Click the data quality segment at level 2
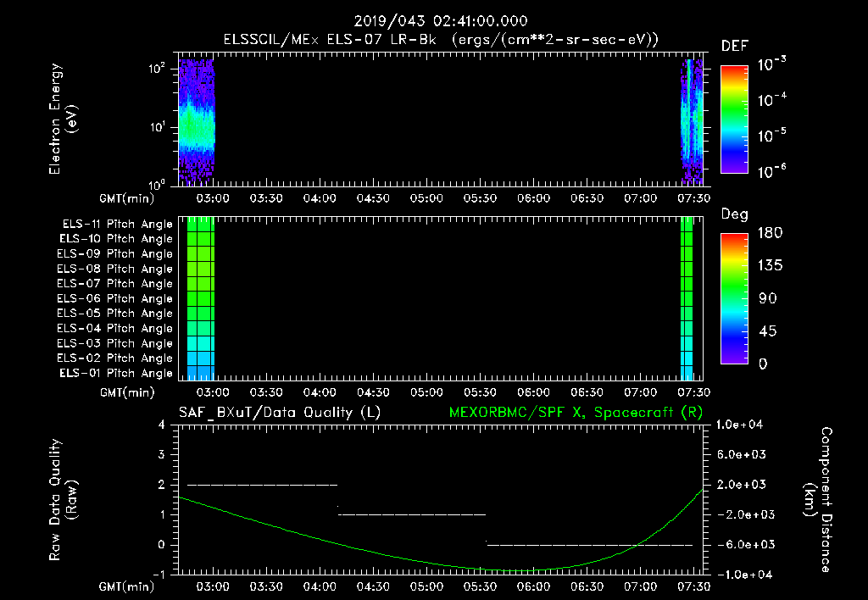868x600 pixels. (263, 485)
